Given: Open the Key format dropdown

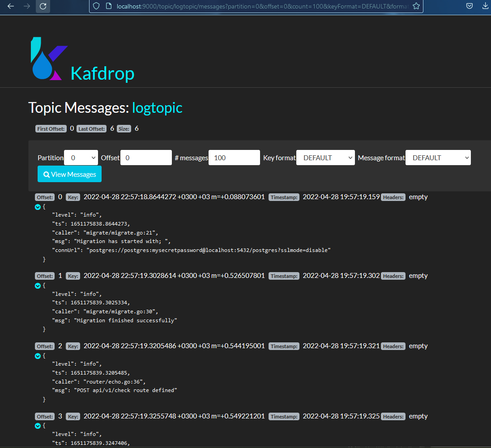Looking at the screenshot, I should pyautogui.click(x=325, y=158).
